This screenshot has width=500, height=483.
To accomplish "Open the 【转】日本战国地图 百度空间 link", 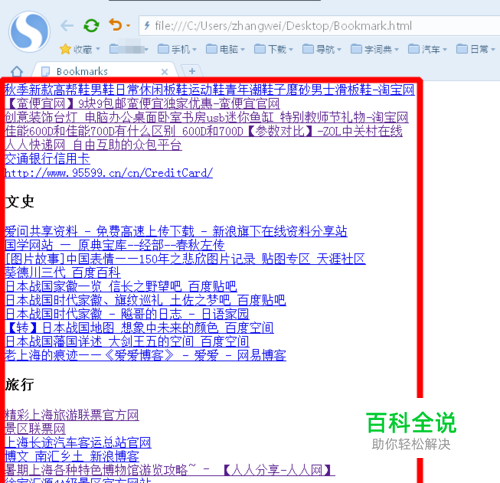I will 139,328.
